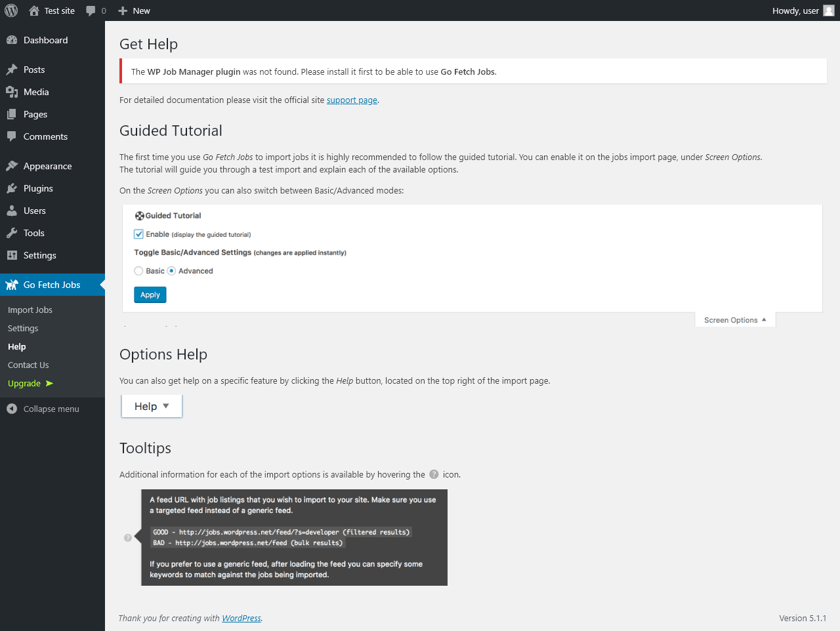
Task: Open the comments bubble icon in admin bar
Action: click(x=91, y=11)
